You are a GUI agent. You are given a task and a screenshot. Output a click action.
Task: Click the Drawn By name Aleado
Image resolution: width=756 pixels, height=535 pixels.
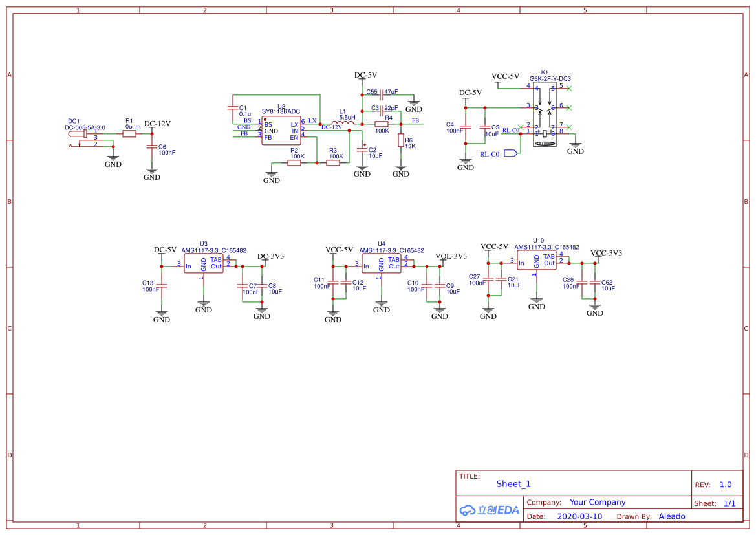click(672, 516)
